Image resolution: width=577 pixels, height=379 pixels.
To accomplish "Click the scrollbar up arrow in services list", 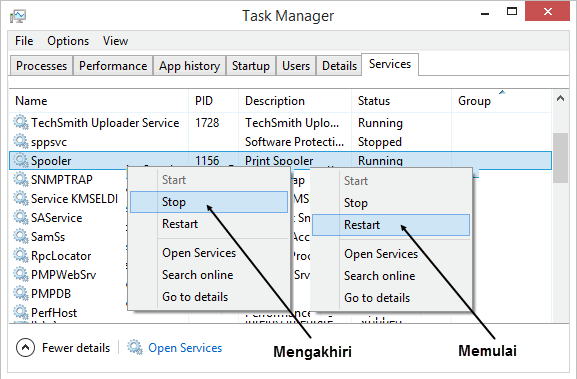I will pos(560,99).
